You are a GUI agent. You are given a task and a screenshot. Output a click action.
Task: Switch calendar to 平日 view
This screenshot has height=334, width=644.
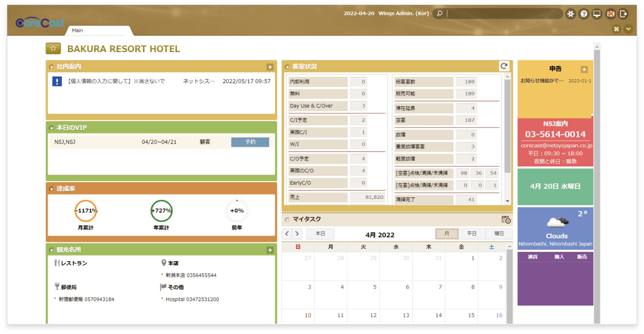pos(472,234)
